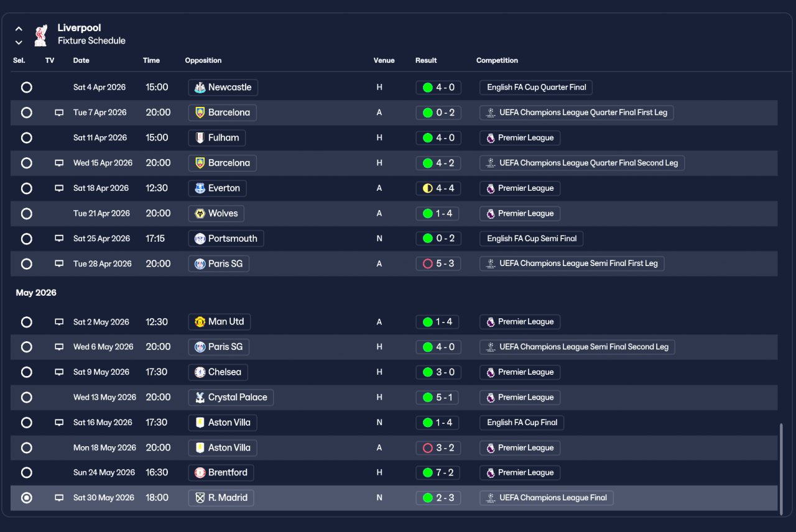Screen dimensions: 796x532
Task: Click the Champions League logo in the Final row
Action: (x=490, y=498)
